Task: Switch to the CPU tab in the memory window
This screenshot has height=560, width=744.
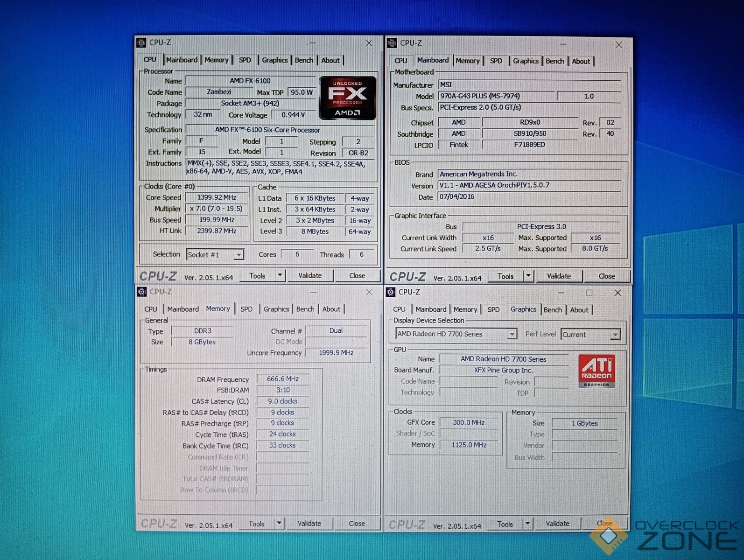Action: (x=151, y=309)
